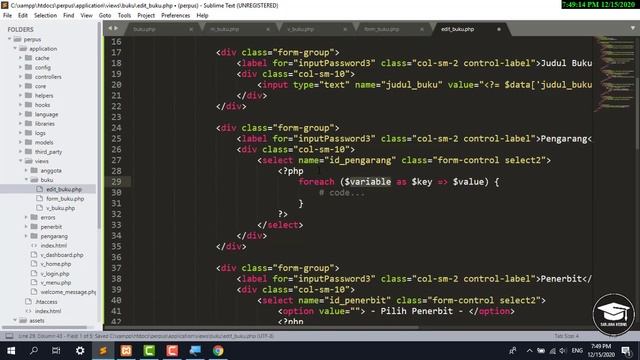
Task: Open the Preferences menu
Action: 176,16
